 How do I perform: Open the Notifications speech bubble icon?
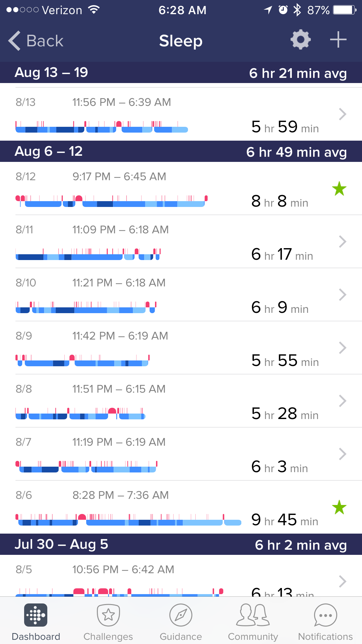pos(325,615)
